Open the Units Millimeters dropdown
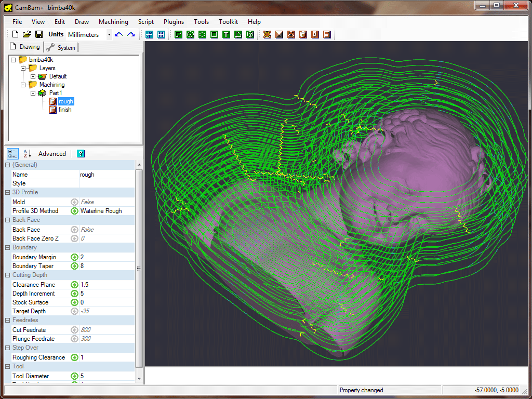Viewport: 532px width, 399px height. tap(109, 34)
